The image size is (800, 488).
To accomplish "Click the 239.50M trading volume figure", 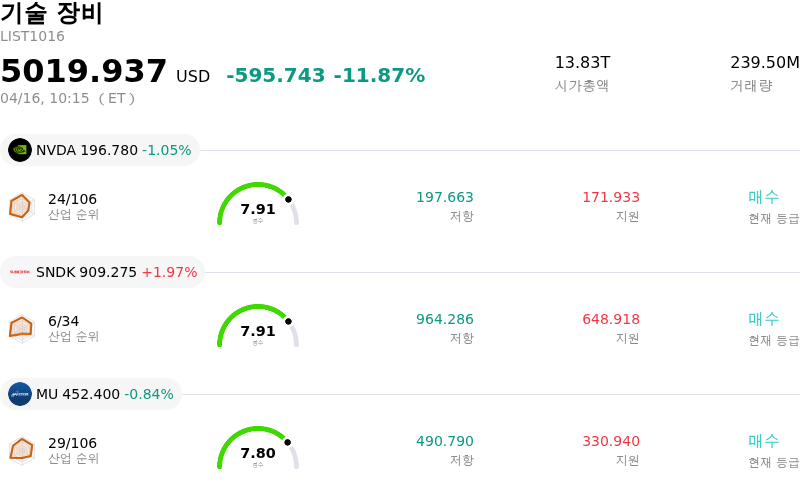I will [765, 63].
